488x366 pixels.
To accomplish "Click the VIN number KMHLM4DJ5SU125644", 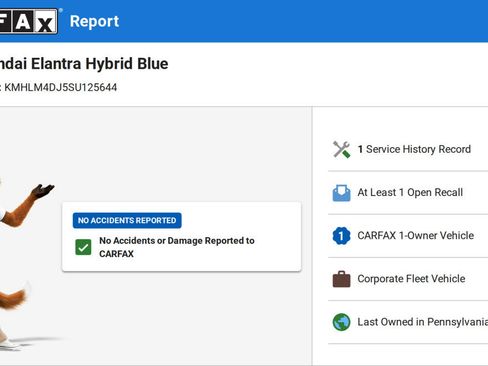I will point(60,87).
